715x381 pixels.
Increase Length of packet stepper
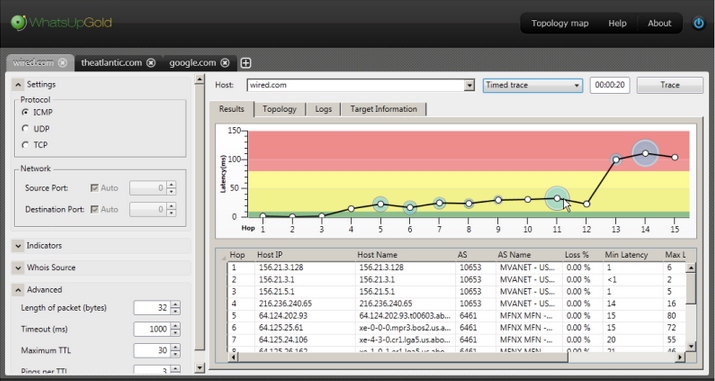tap(176, 304)
